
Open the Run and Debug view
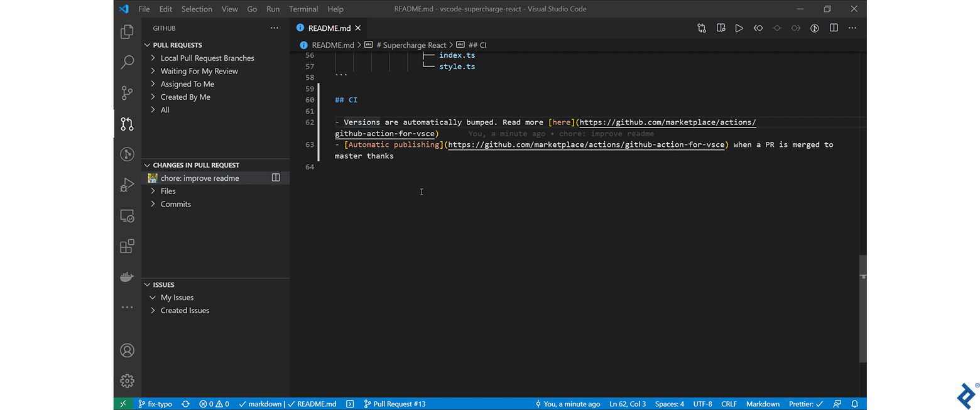tap(127, 185)
